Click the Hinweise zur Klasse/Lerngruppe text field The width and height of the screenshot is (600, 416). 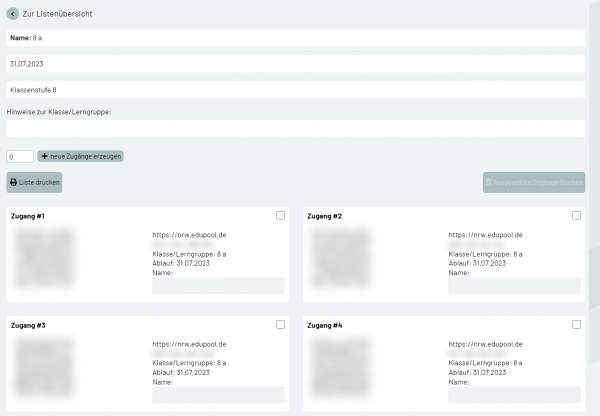[295, 129]
